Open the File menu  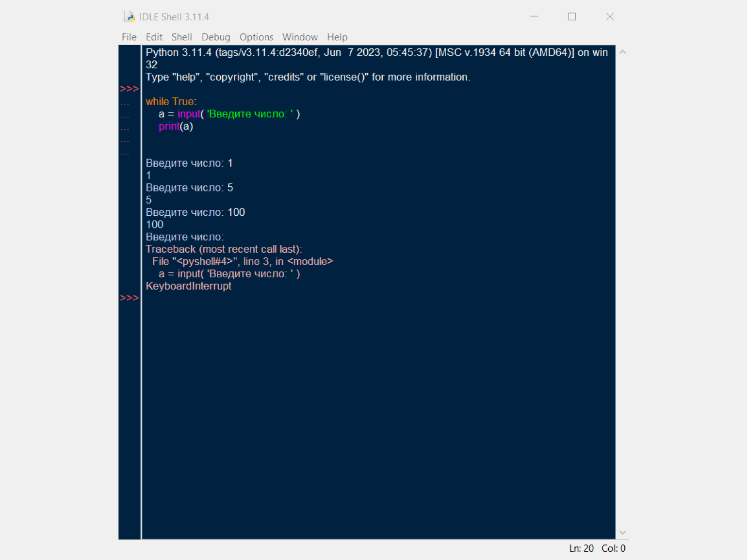(x=129, y=37)
